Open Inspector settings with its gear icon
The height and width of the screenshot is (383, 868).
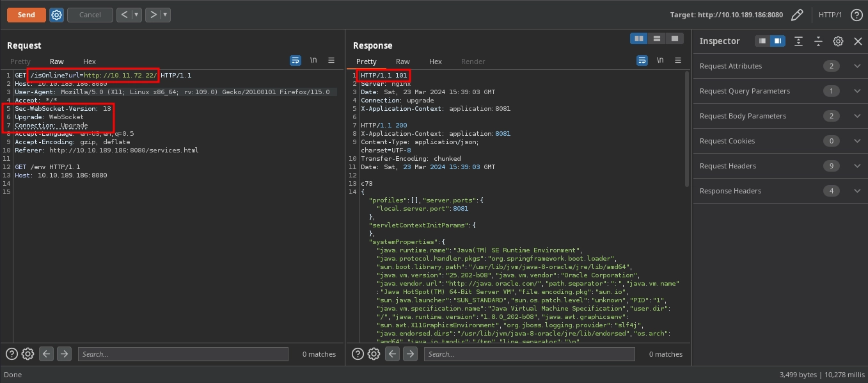(x=838, y=40)
